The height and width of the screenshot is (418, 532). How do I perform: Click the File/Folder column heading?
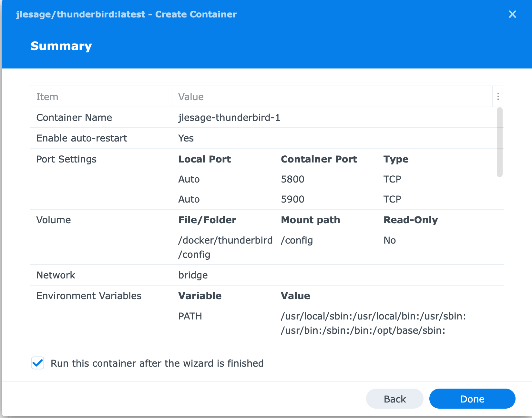[x=207, y=220]
